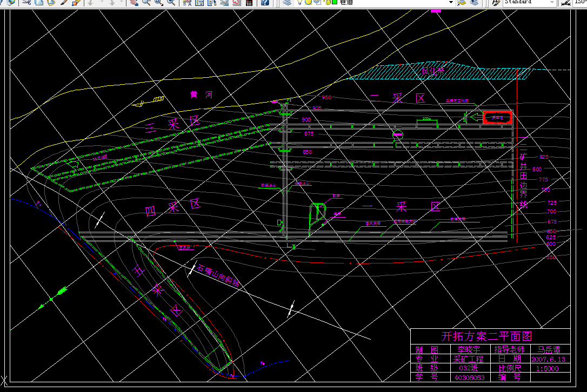Viewport: 587px width, 392px height.
Task: Click the globe publish icon at far left
Action: pos(10,2)
